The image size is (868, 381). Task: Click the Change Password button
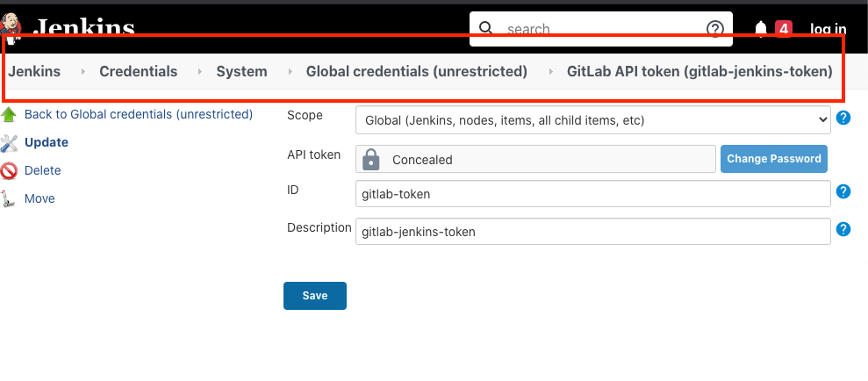click(773, 159)
